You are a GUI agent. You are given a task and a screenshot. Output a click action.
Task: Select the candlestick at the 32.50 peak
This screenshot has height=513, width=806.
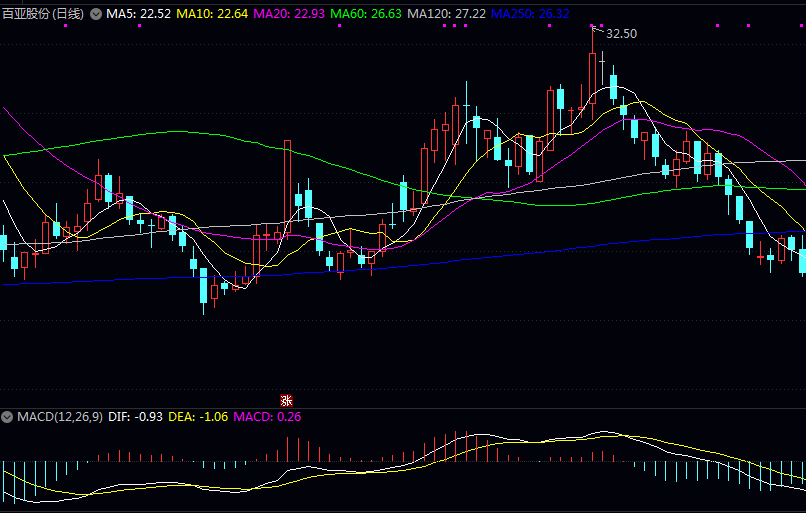pyautogui.click(x=593, y=80)
